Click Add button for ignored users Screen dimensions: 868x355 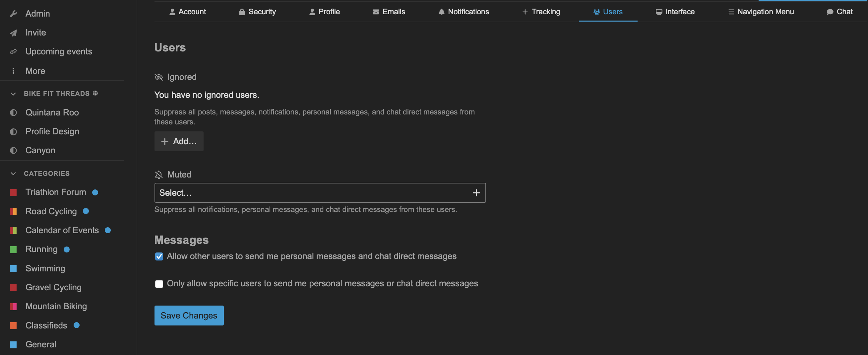pos(179,142)
